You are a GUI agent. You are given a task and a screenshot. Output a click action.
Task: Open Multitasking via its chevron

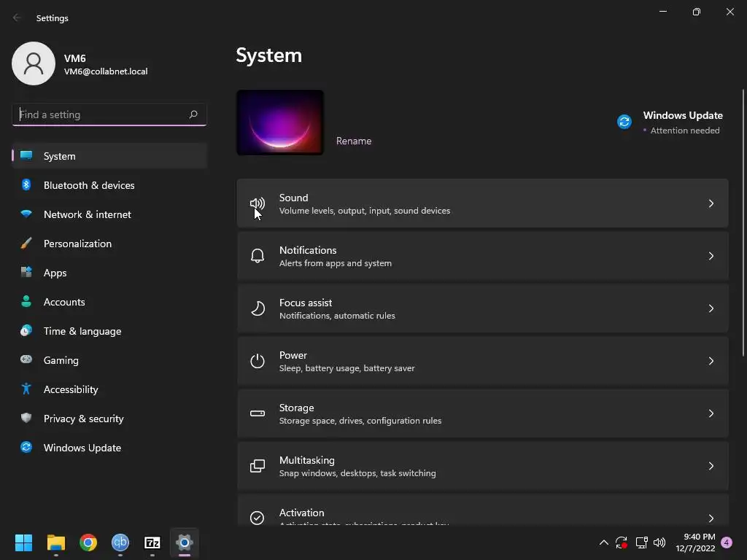[x=711, y=466]
